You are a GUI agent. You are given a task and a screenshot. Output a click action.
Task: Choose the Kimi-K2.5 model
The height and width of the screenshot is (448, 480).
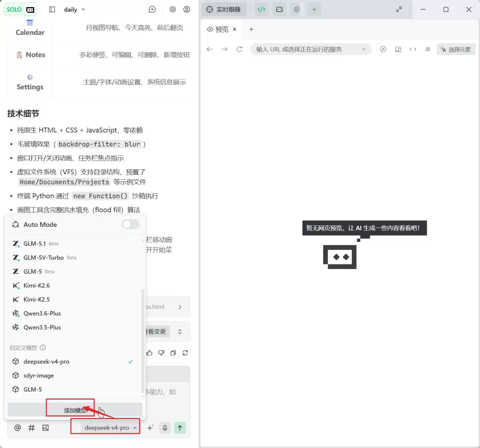pos(73,300)
